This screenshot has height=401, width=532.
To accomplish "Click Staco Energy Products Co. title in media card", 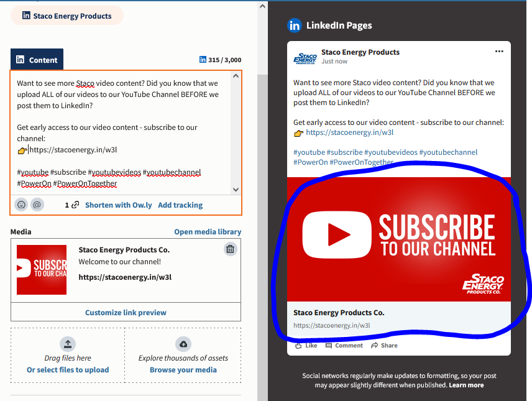I will (x=124, y=249).
